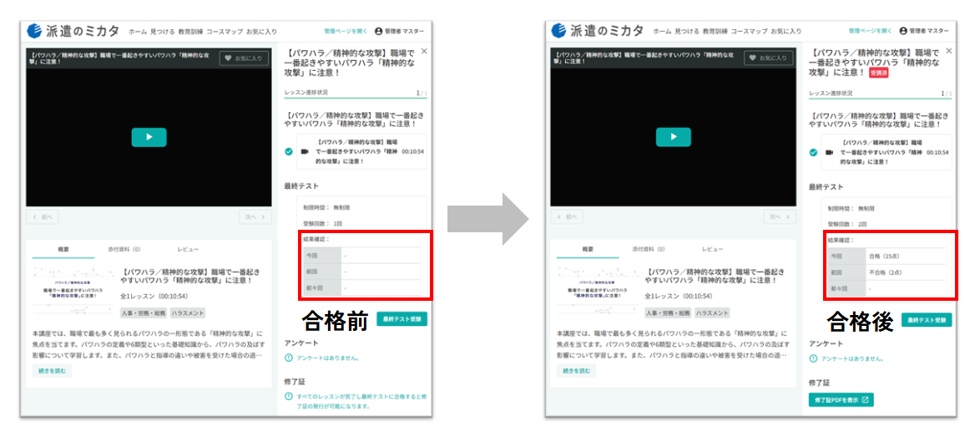Click lesson completed checkmark in 合格前 screen
This screenshot has height=437, width=980.
[x=288, y=152]
